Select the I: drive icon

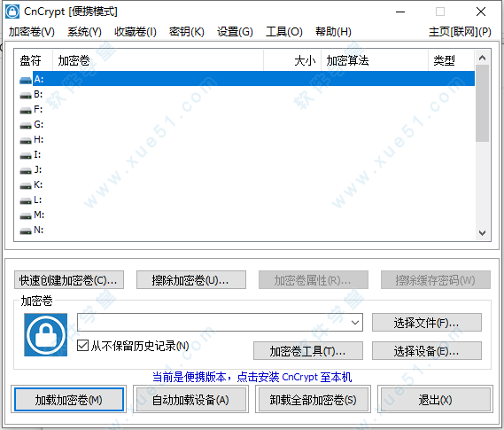(26, 155)
